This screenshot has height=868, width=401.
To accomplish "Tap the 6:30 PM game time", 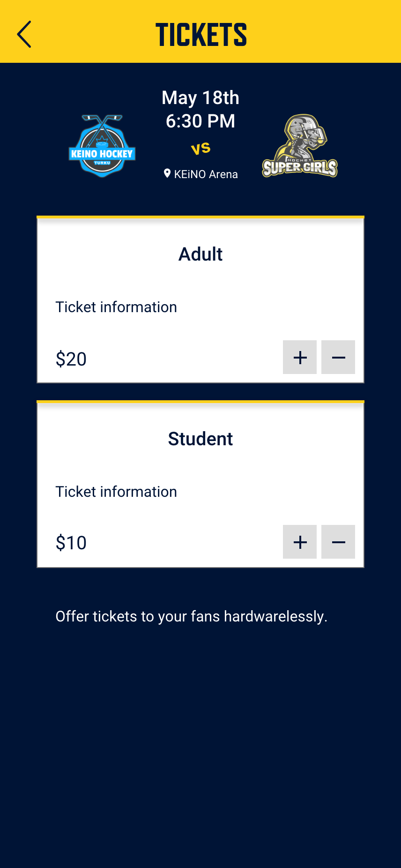I will [200, 121].
